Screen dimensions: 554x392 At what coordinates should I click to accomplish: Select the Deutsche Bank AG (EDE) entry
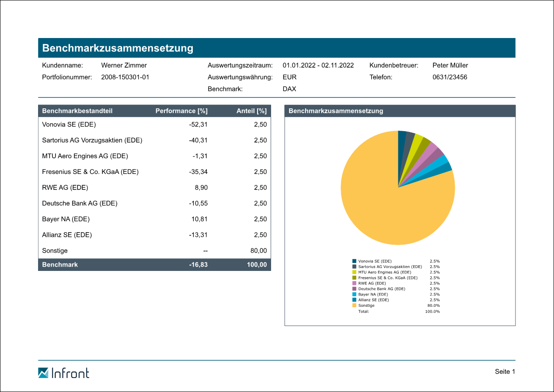(x=80, y=203)
